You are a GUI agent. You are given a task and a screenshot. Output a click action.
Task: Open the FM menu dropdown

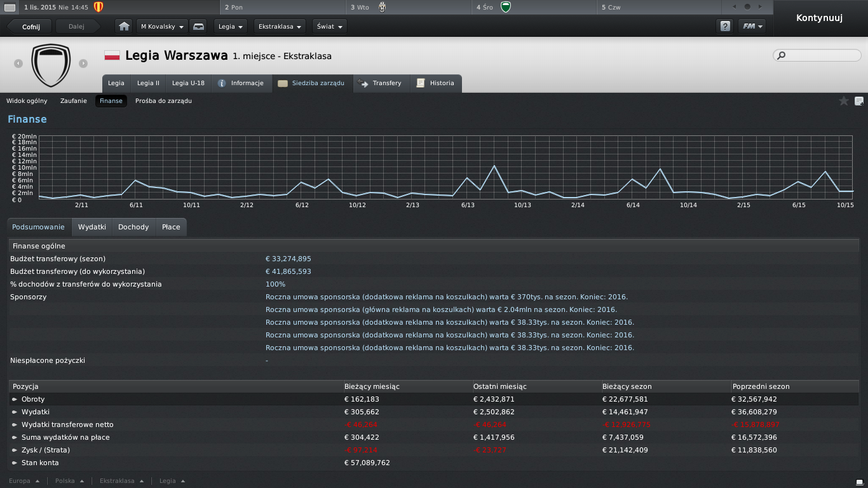click(x=752, y=27)
